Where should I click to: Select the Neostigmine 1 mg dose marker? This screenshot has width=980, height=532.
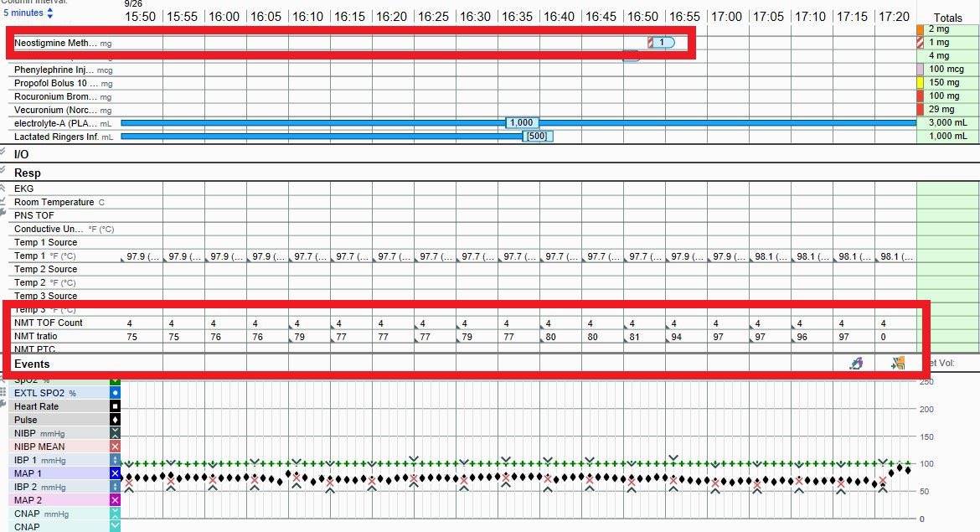click(661, 43)
